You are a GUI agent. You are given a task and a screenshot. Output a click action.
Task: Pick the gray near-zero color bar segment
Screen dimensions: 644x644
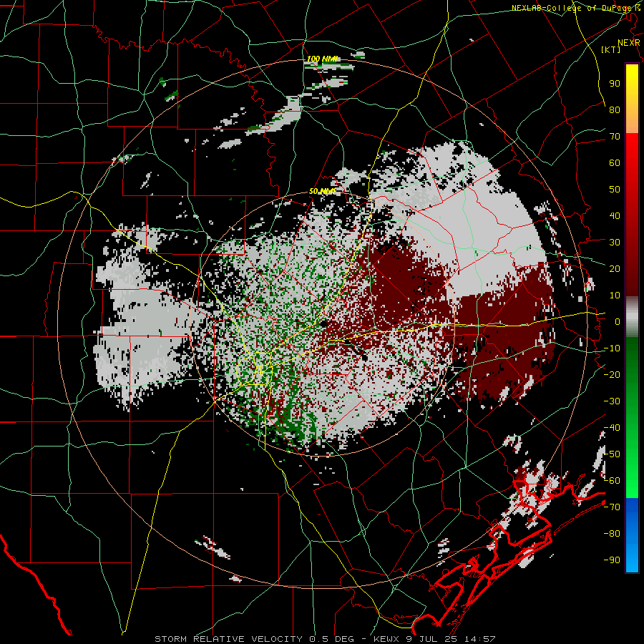(632, 317)
